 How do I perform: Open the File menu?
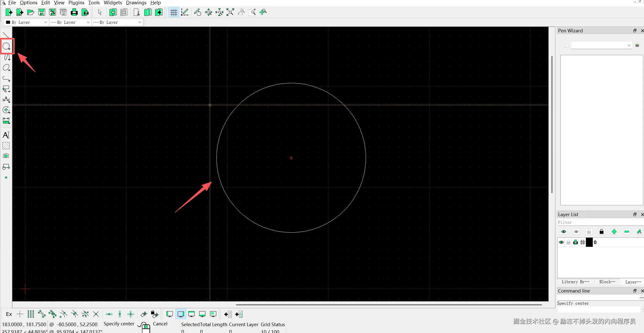12,3
